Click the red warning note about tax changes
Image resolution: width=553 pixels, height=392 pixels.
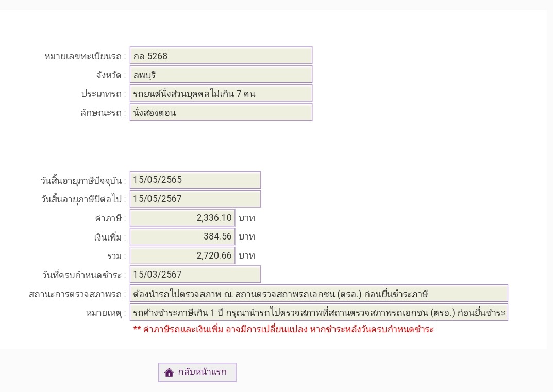coord(283,329)
